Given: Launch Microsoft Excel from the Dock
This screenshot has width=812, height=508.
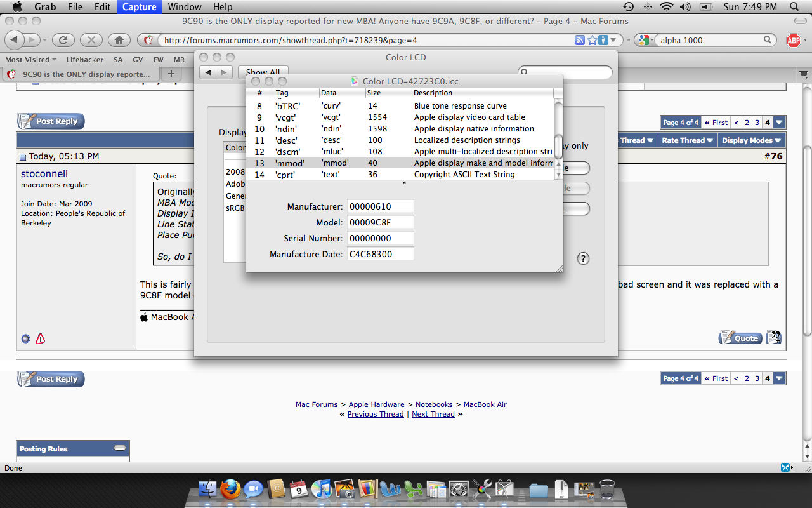Looking at the screenshot, I should [x=413, y=489].
